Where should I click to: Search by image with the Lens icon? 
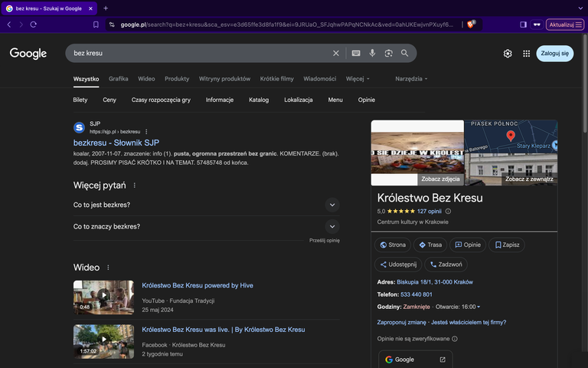pos(388,54)
